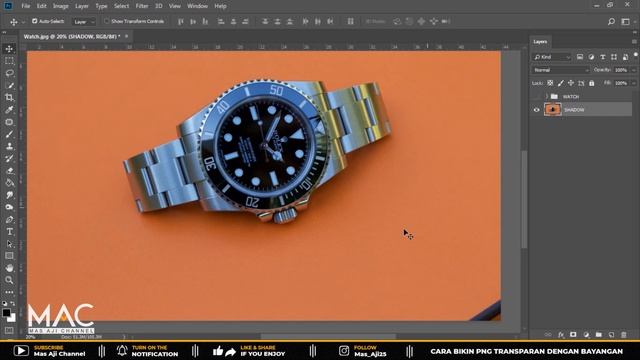Select the Move tool in the toolbox
The height and width of the screenshot is (360, 640).
point(9,49)
